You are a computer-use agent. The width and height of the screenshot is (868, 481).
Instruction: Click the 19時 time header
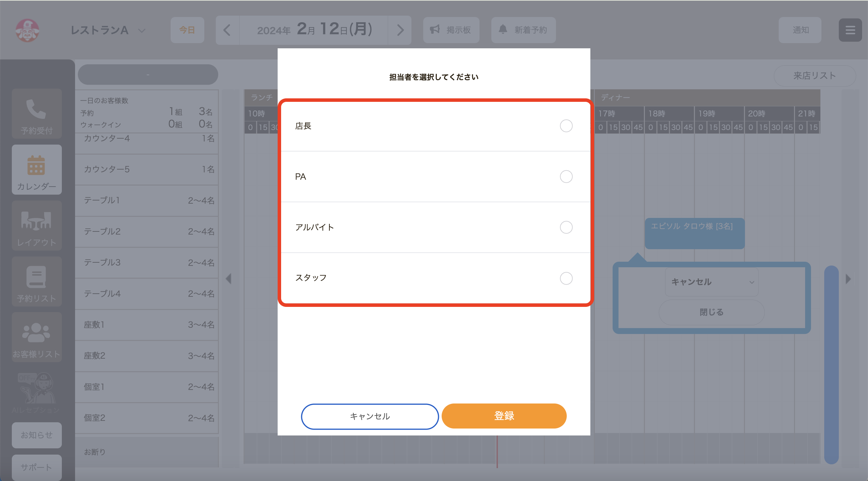(x=719, y=114)
